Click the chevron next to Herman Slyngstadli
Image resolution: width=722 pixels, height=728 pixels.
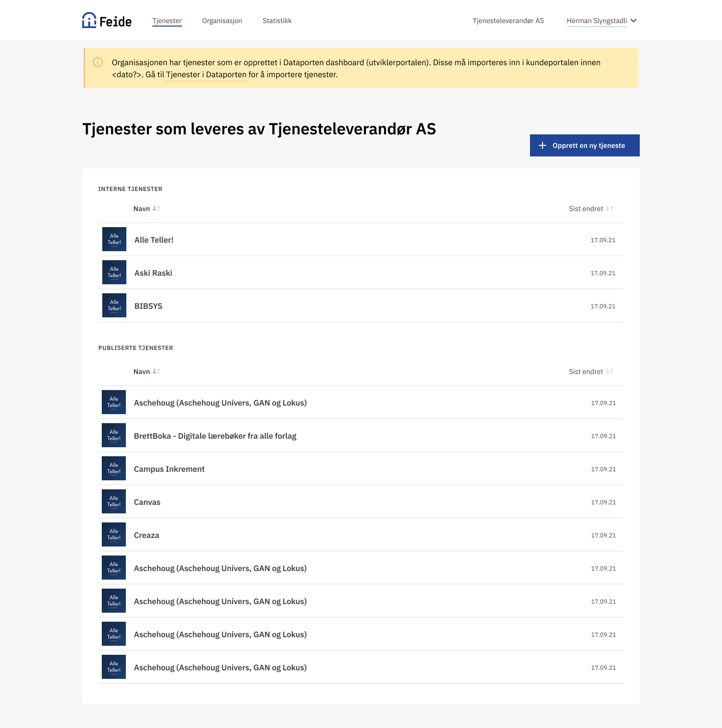click(x=634, y=21)
